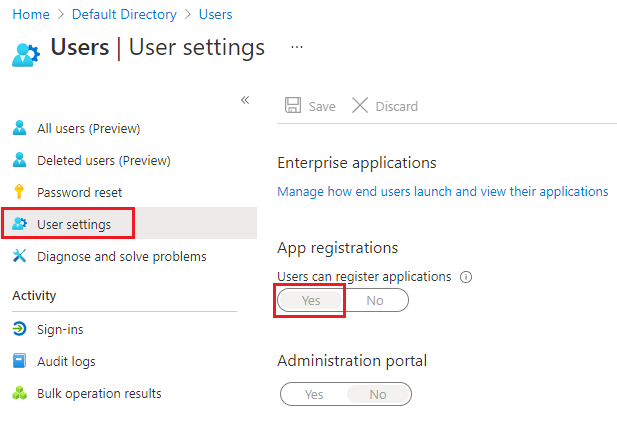617x432 pixels.
Task: Click the Sign-ins icon
Action: (x=19, y=329)
